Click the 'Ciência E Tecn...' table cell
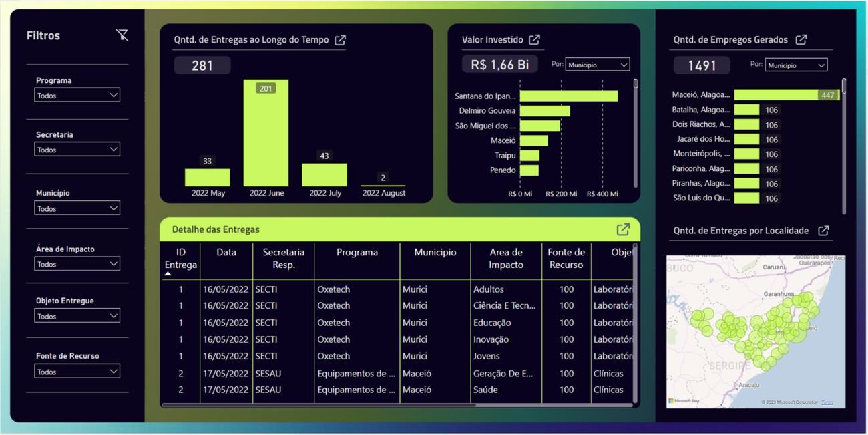Image resolution: width=868 pixels, height=435 pixels. pos(504,305)
